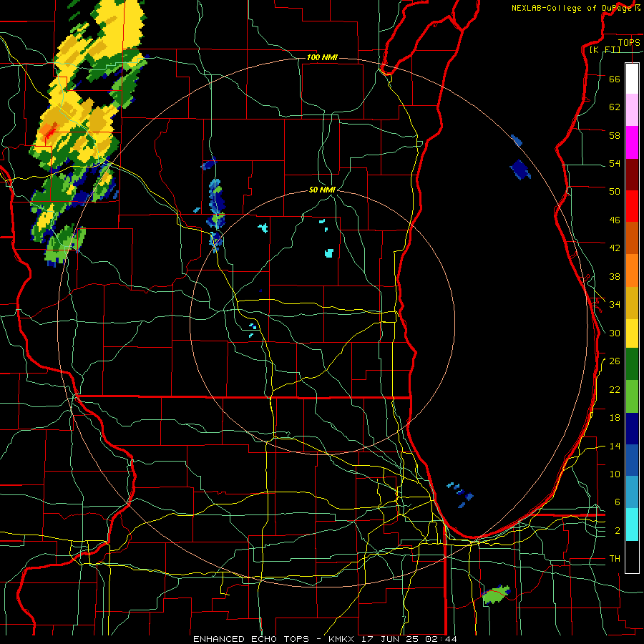Select the bright red legend swatch
The width and height of the screenshot is (644, 644).
point(632,206)
